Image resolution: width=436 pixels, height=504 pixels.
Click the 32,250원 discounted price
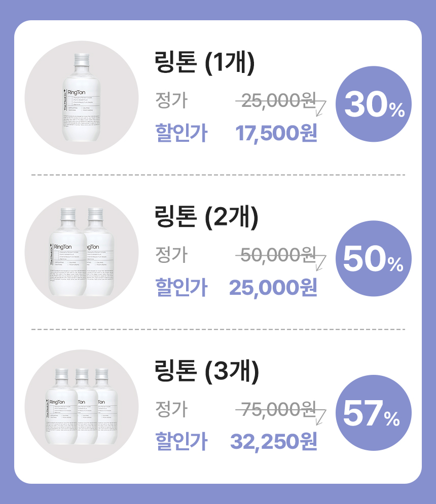[x=274, y=442]
